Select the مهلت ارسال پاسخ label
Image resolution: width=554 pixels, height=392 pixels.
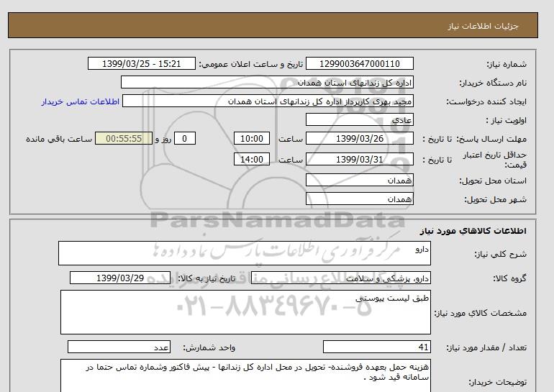[x=491, y=139]
